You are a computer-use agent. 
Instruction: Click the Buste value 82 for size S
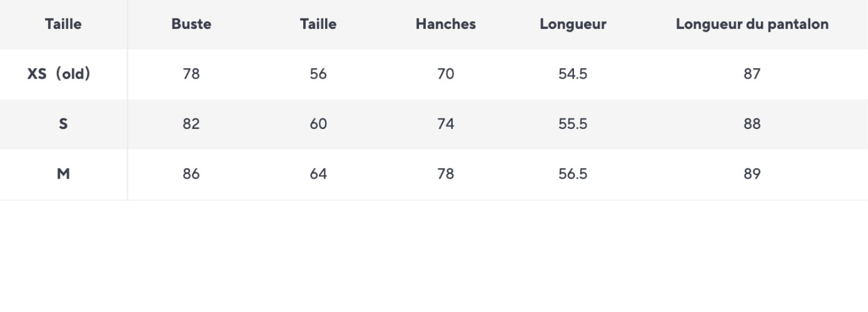tap(191, 124)
